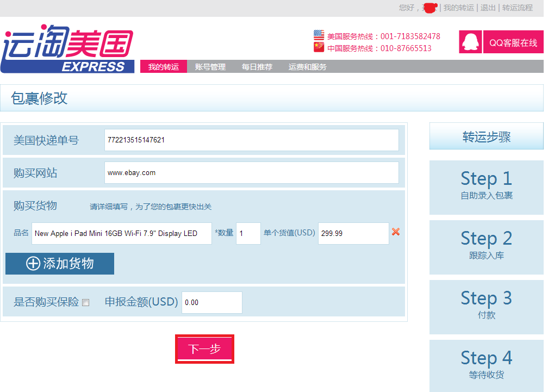Open the 账号管理 navigation tab
This screenshot has width=548, height=392.
tap(210, 66)
